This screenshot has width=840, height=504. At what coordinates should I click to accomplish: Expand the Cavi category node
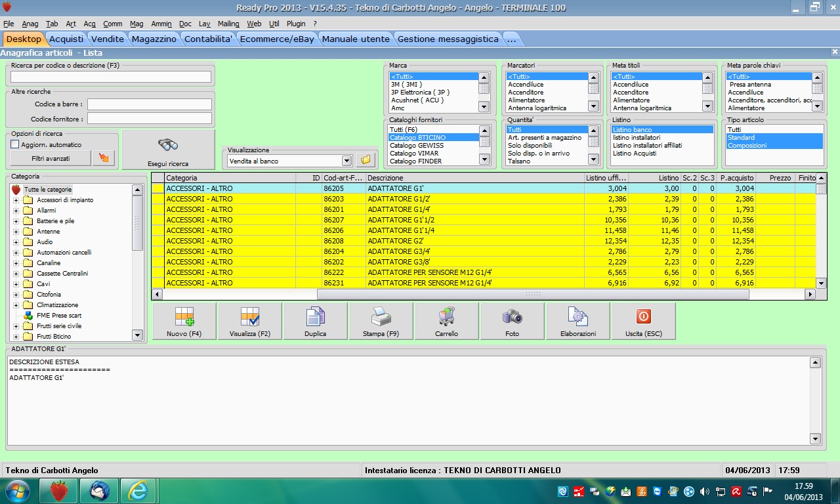click(x=16, y=284)
